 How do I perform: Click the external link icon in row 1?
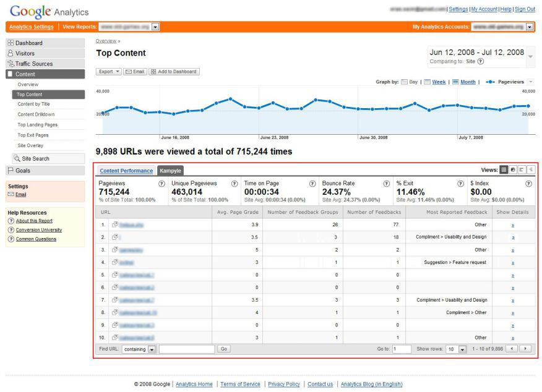[x=115, y=225]
